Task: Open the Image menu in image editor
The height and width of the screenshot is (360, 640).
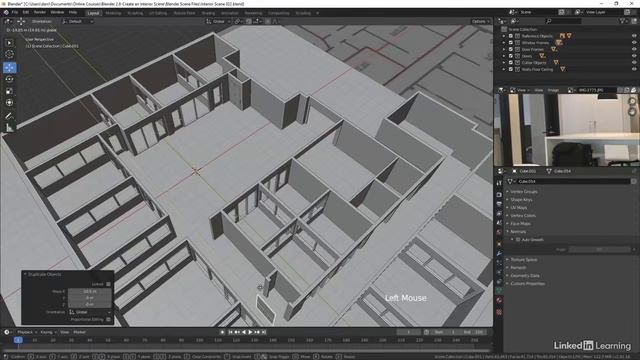Action: pyautogui.click(x=553, y=90)
